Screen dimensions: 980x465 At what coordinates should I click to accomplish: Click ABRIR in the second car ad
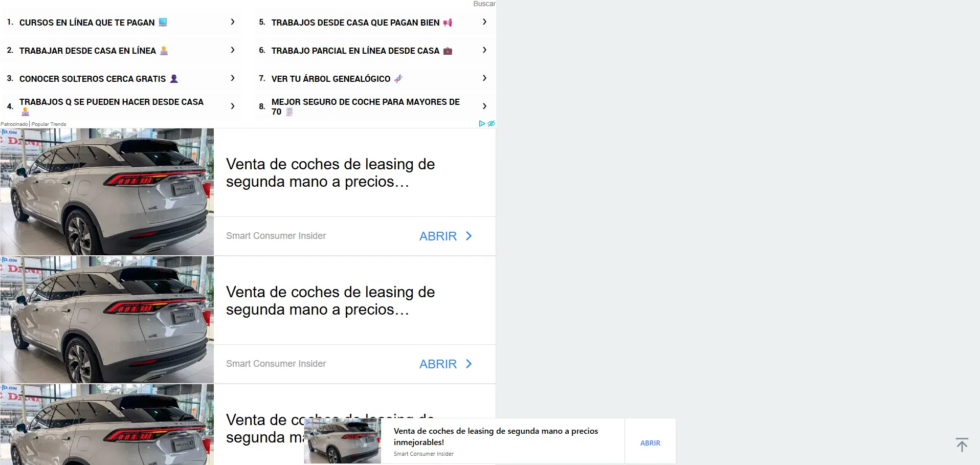click(445, 364)
